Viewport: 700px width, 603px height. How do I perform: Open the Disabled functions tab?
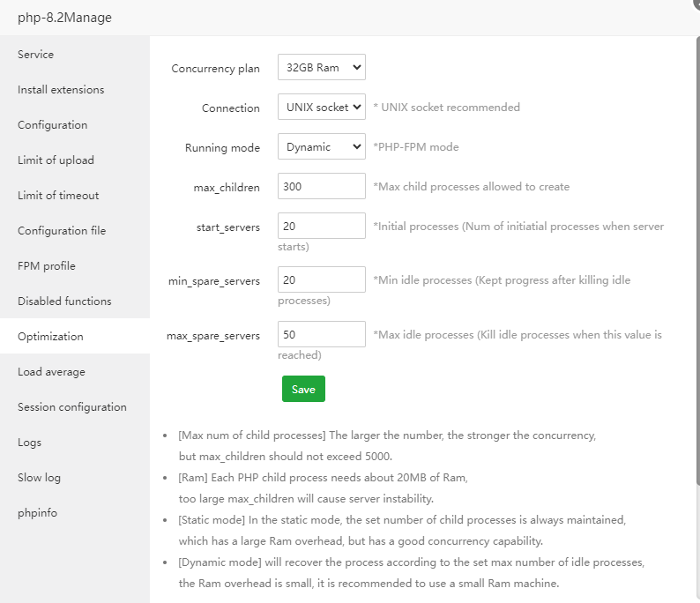64,301
